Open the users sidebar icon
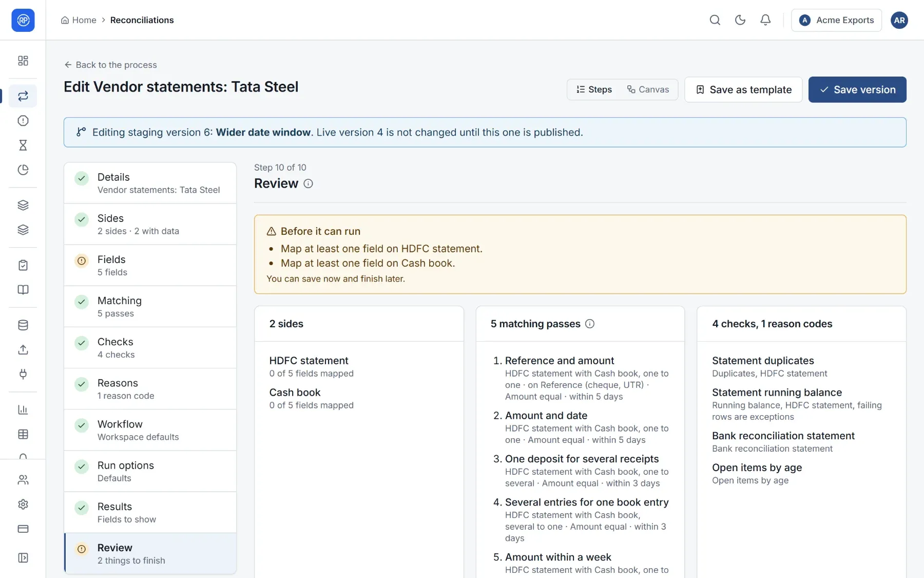924x578 pixels. coord(23,480)
